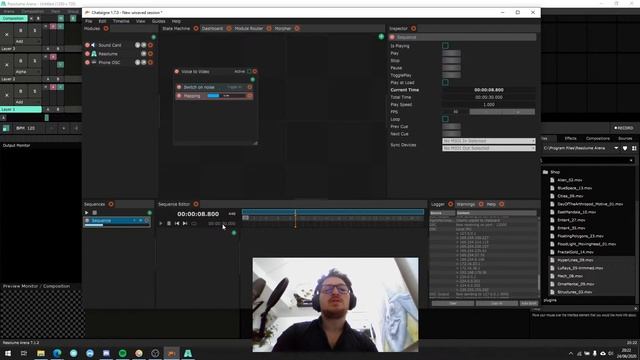Image resolution: width=640 pixels, height=360 pixels.
Task: Switch to the Warnings tab
Action: (x=466, y=204)
